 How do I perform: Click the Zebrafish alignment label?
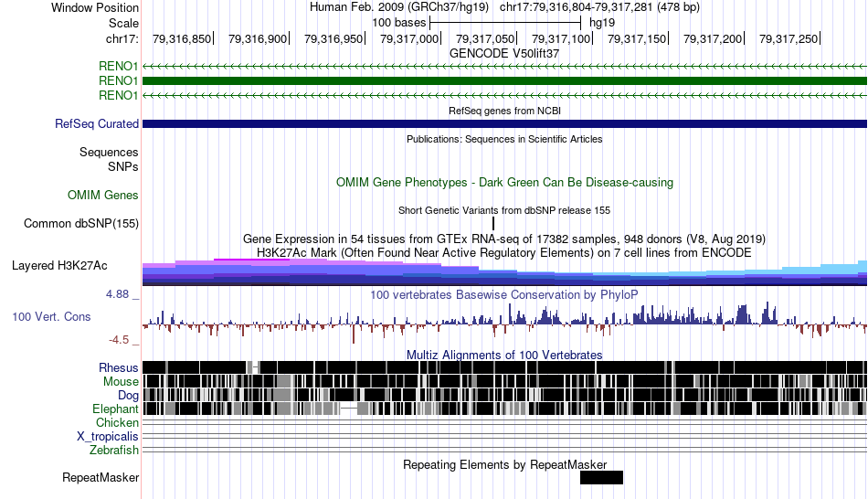coord(114,451)
